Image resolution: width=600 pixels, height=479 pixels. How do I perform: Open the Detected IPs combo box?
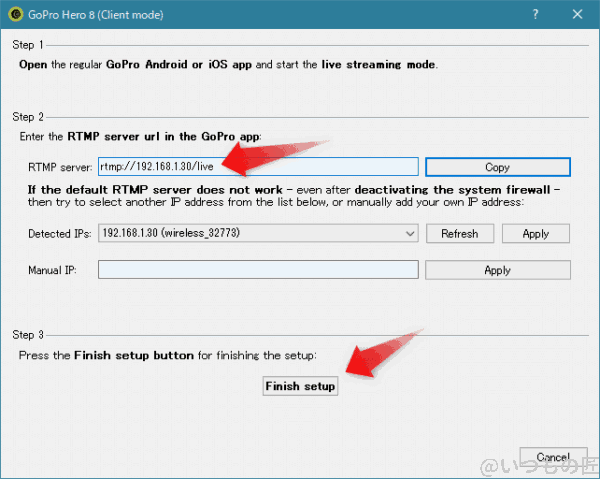click(x=257, y=233)
